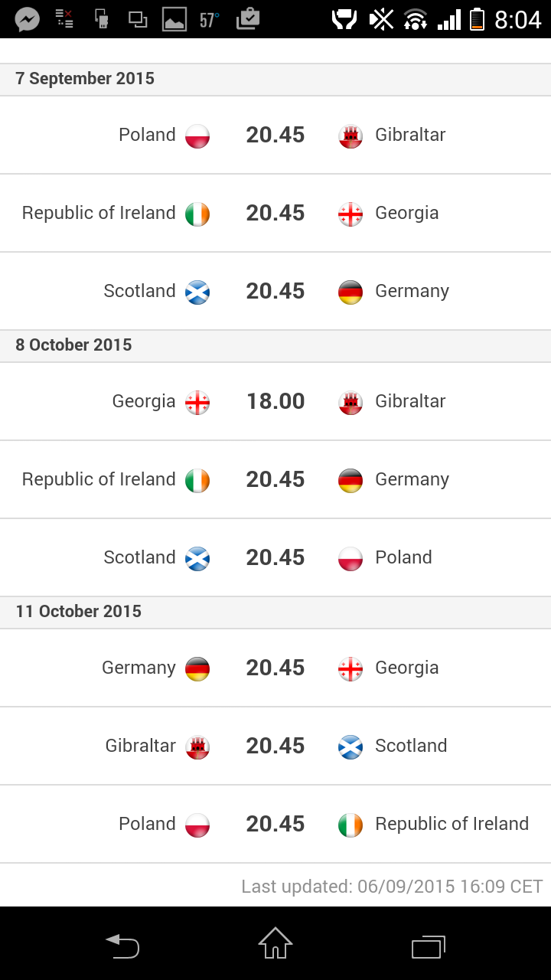Image resolution: width=551 pixels, height=980 pixels.
Task: Open Georgia vs Gibraltar 18.00 kickoff
Action: [x=275, y=401]
